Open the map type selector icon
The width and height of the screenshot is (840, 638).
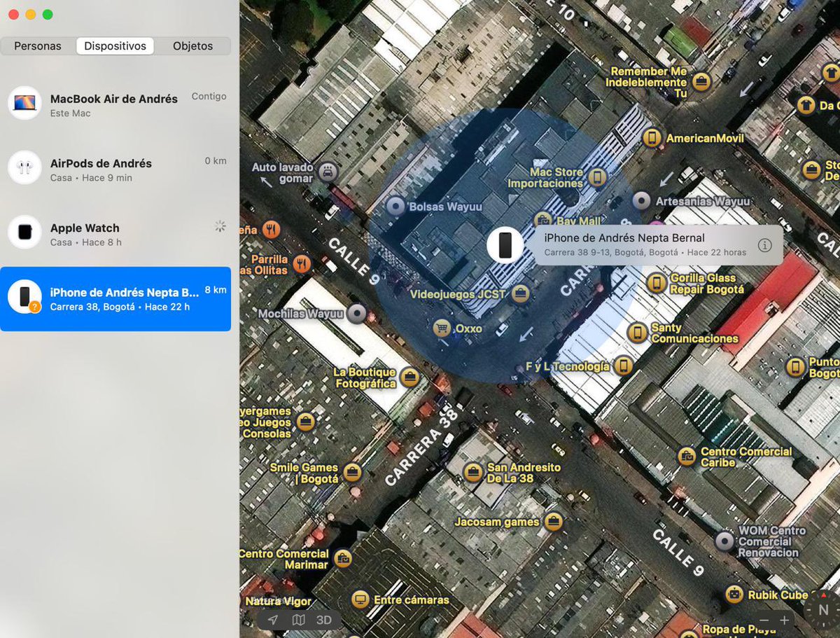coord(298,620)
